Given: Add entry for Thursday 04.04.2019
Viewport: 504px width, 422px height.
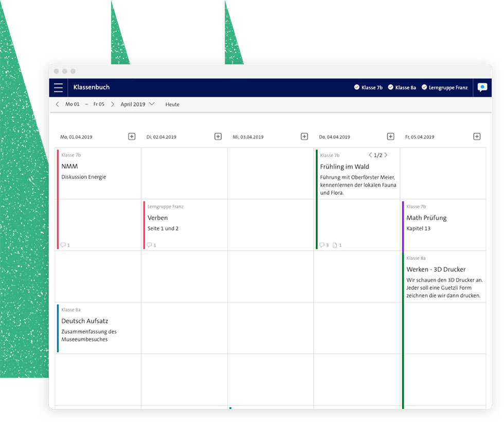Looking at the screenshot, I should (390, 137).
